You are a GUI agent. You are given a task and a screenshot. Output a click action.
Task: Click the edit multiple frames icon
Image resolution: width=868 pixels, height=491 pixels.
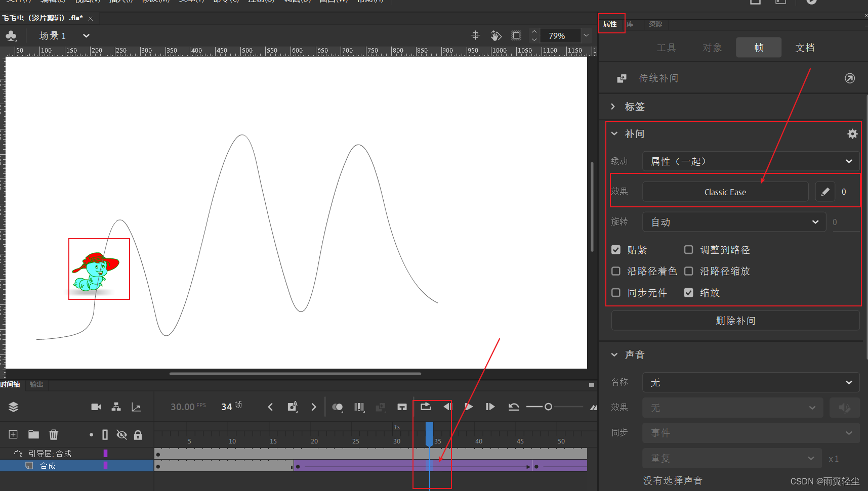click(x=359, y=407)
